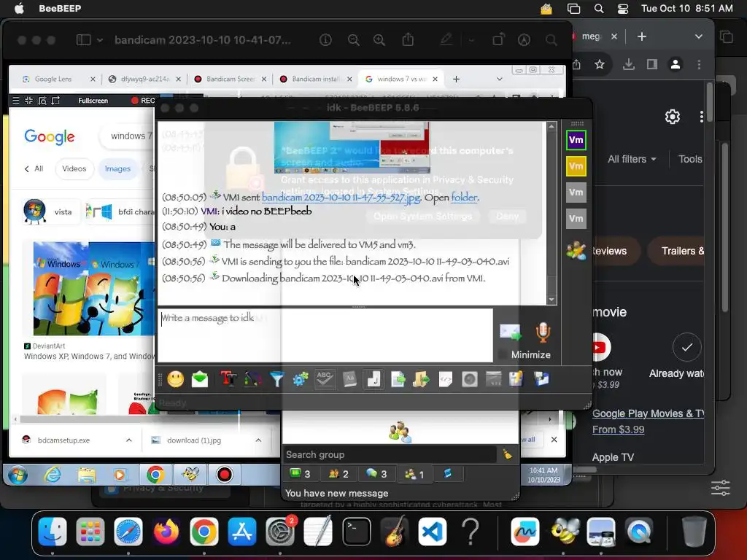Open the Google Play Movies & TV link

(x=648, y=414)
